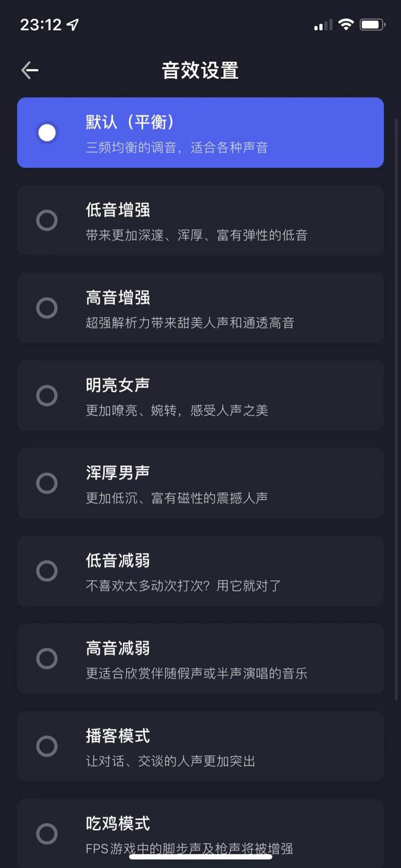Tap the Wi-Fi status bar icon
This screenshot has width=401, height=868.
pos(346,24)
